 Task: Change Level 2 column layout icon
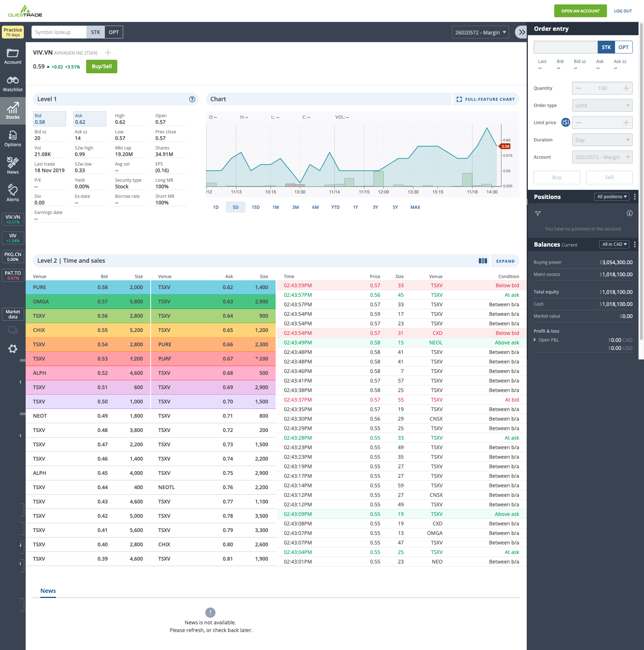pos(483,261)
